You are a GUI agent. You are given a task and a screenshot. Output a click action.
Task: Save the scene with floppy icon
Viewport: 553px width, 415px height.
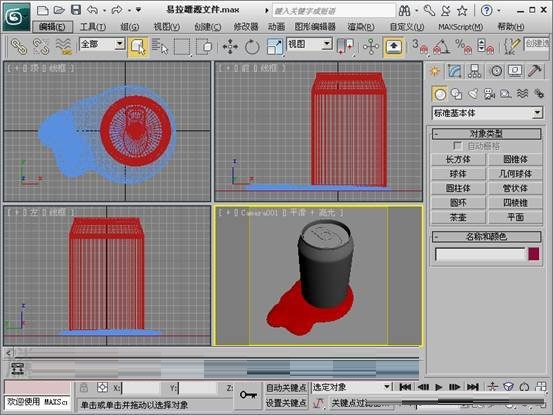[x=76, y=10]
